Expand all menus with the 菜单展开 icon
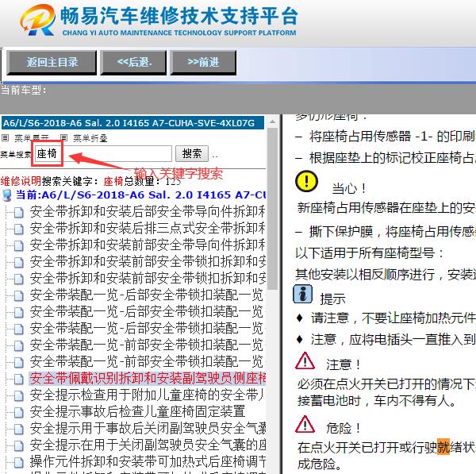 6,138
